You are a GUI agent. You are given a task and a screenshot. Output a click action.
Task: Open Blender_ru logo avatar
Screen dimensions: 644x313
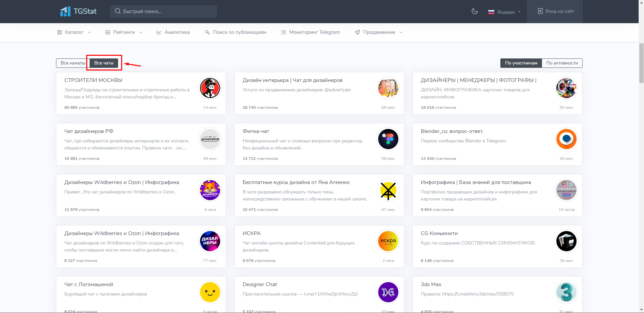click(566, 139)
